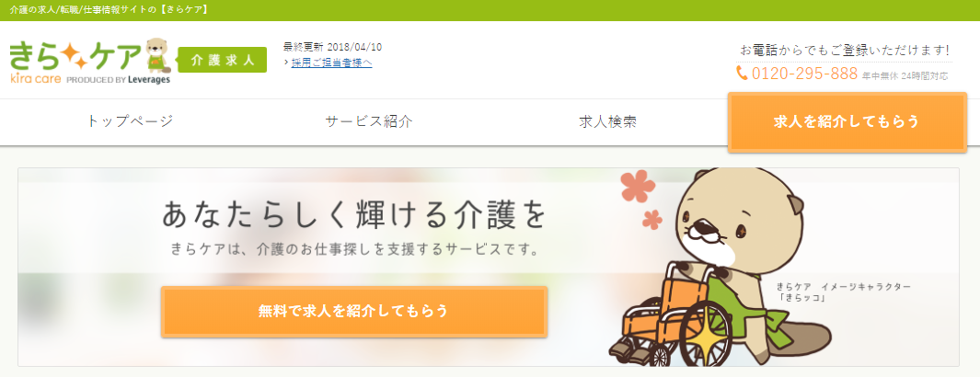
Task: Click 無料で求人を紹介してもらう orange button
Action: pyautogui.click(x=353, y=312)
